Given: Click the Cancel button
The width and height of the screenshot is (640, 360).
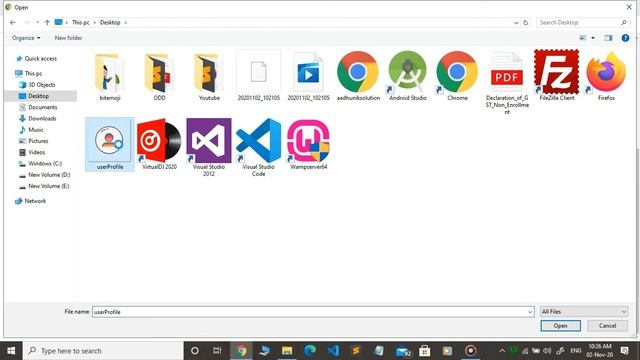Looking at the screenshot, I should pyautogui.click(x=607, y=326).
